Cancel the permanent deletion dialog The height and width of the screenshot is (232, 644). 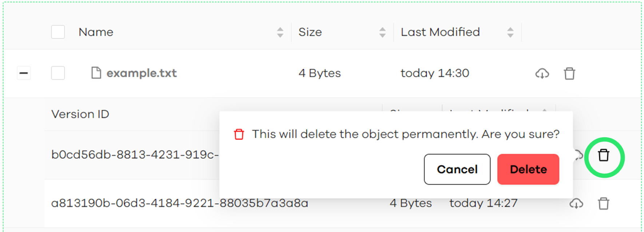(x=457, y=169)
